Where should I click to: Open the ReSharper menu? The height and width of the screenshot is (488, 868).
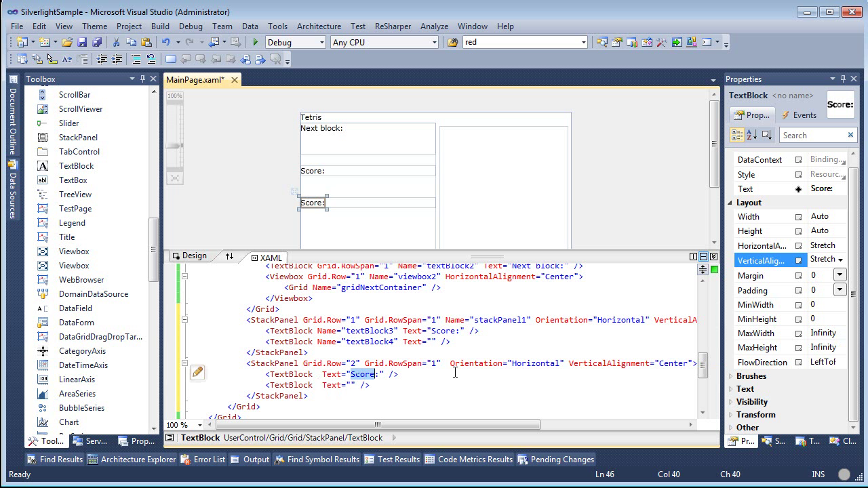(393, 26)
